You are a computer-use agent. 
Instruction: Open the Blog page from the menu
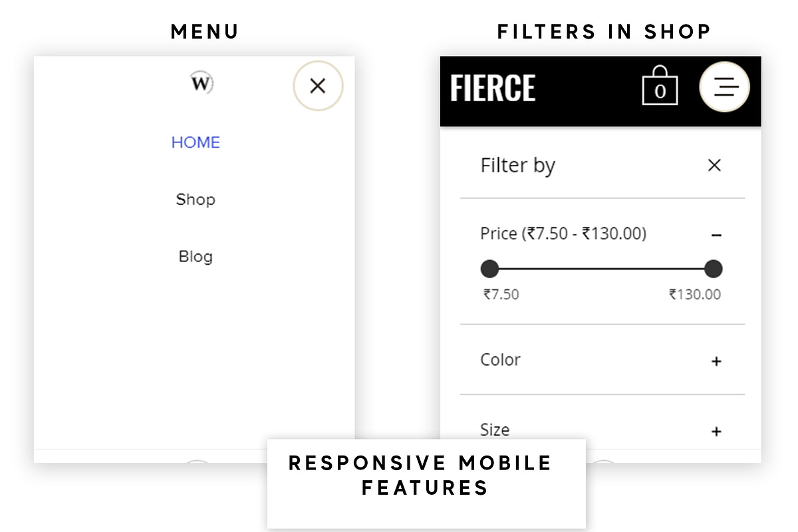pos(196,256)
